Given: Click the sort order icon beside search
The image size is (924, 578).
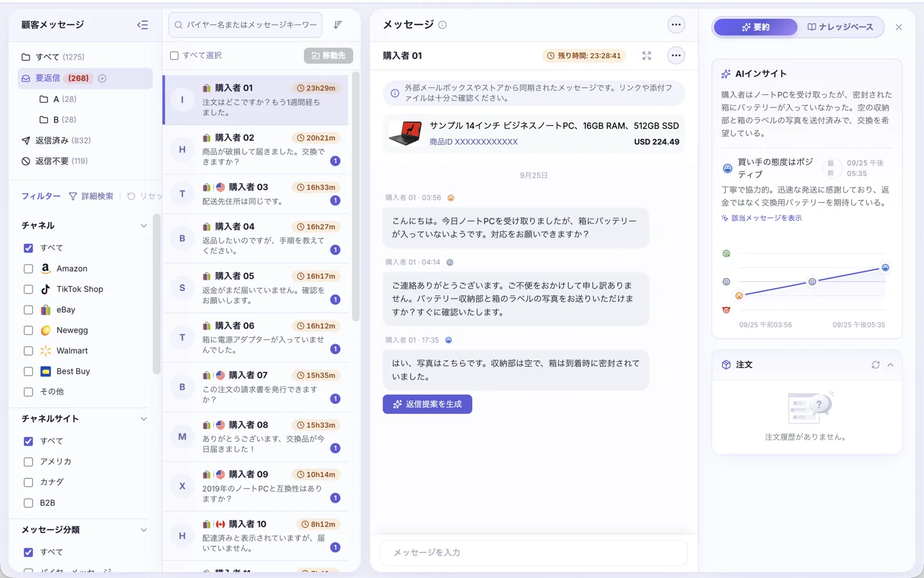Looking at the screenshot, I should click(338, 25).
